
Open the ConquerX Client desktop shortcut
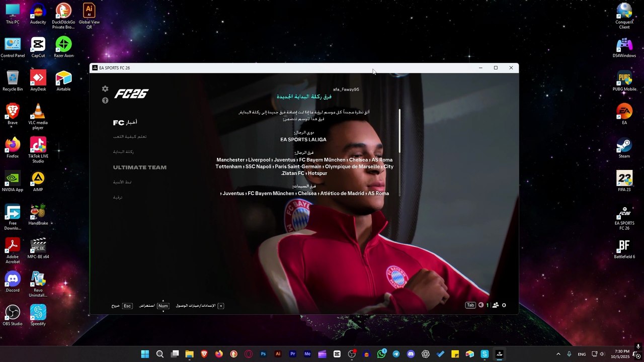[624, 16]
